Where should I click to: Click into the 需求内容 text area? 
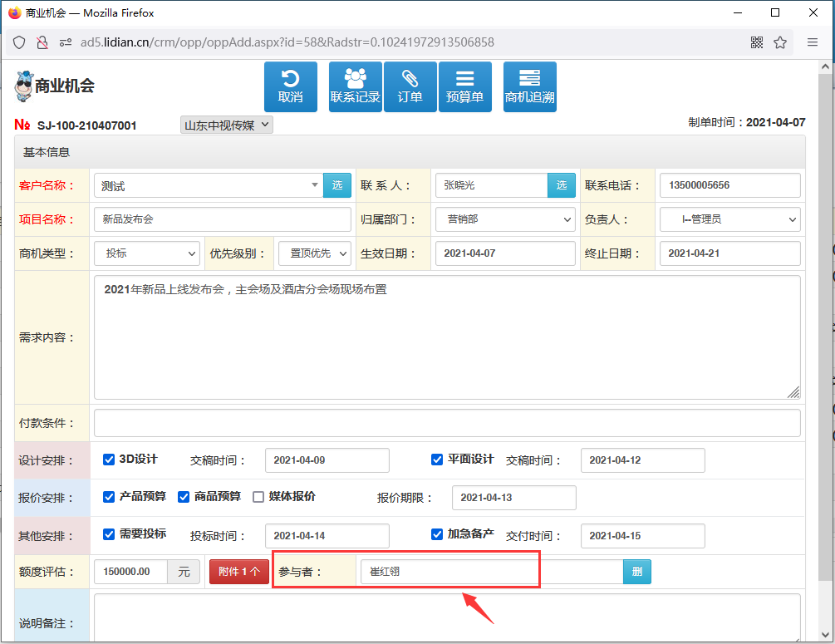(x=447, y=337)
